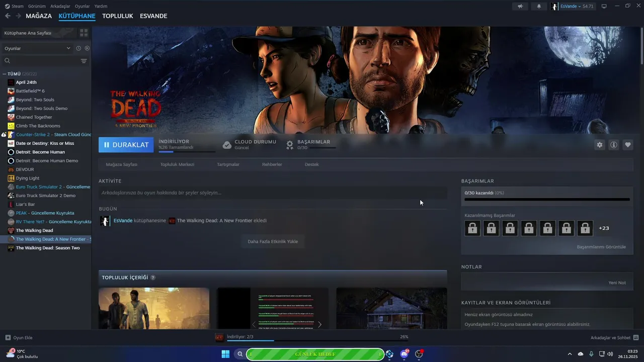Click the bottom download progress bar

point(317,340)
